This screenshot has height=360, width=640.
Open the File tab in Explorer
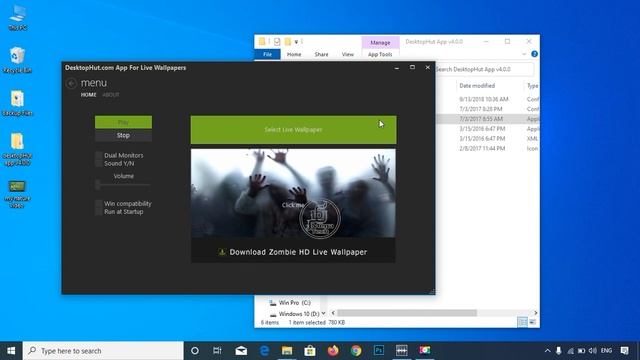(x=267, y=54)
